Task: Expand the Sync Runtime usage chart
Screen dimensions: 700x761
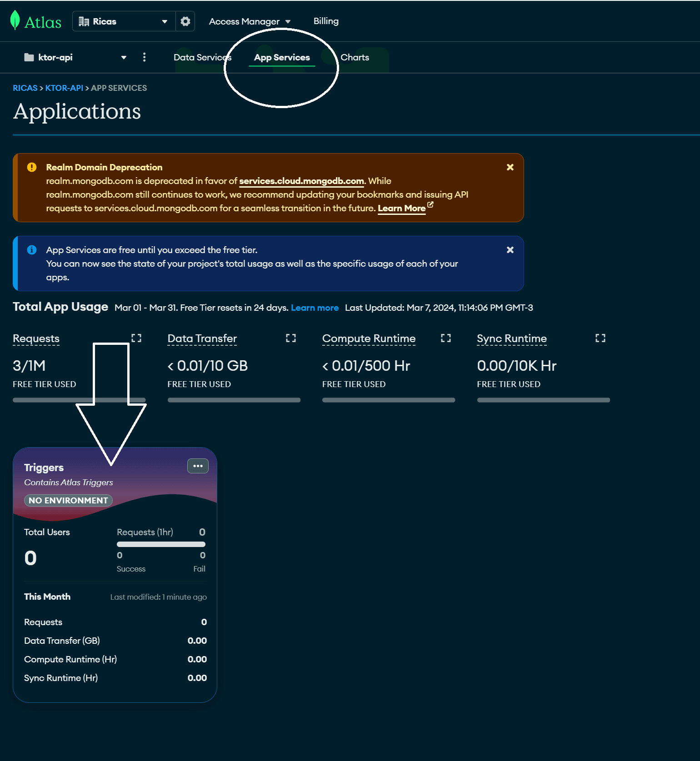Action: point(600,338)
